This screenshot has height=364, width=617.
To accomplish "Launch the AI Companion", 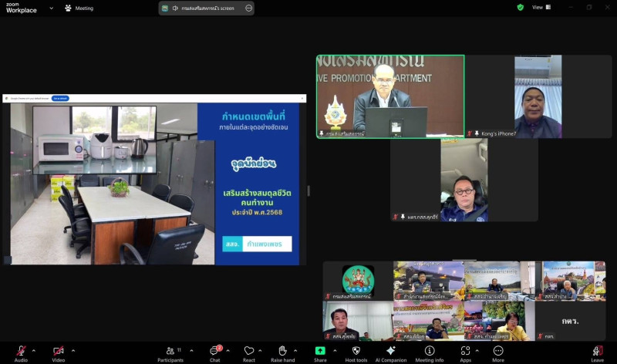I will pyautogui.click(x=391, y=351).
